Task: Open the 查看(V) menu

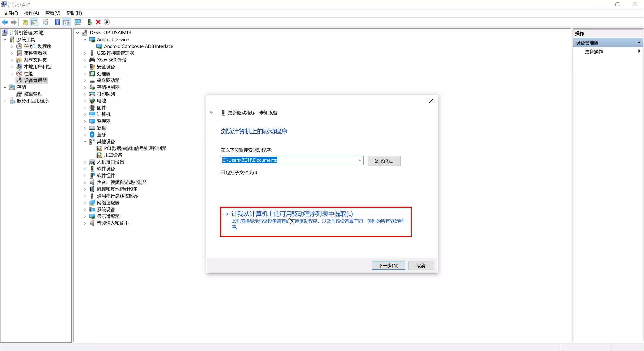Action: (x=53, y=13)
